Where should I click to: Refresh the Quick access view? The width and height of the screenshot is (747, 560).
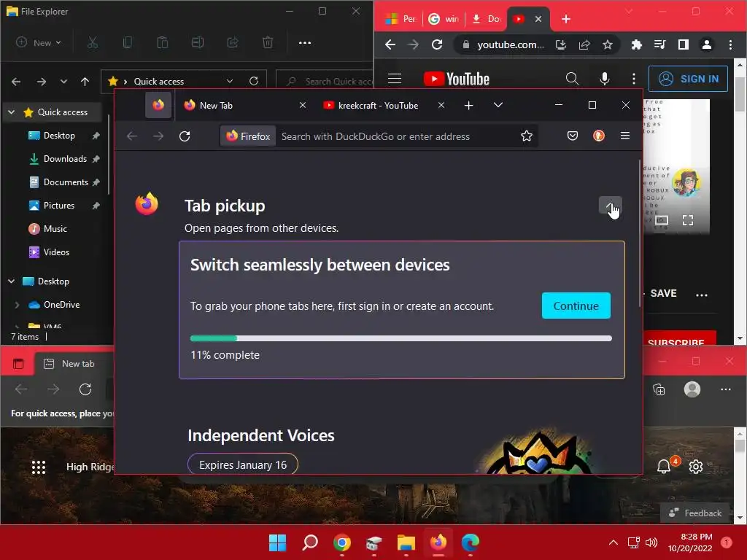point(254,82)
